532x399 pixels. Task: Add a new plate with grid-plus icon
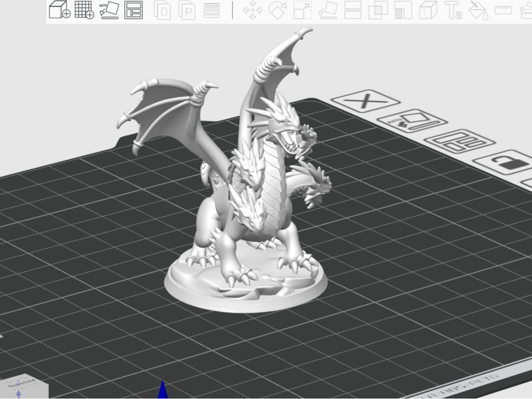[x=84, y=10]
